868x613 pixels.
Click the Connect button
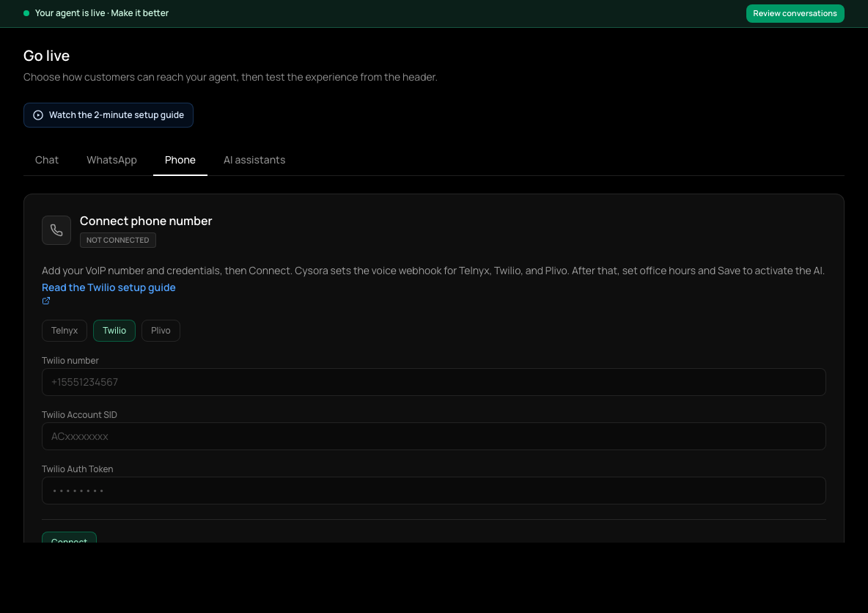coord(69,537)
